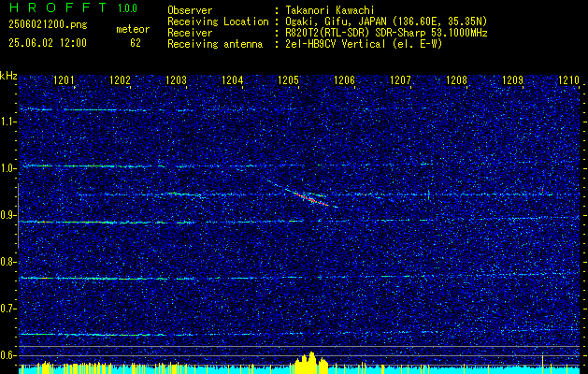Click the meteor count 62
The width and height of the screenshot is (588, 374).
tap(136, 43)
